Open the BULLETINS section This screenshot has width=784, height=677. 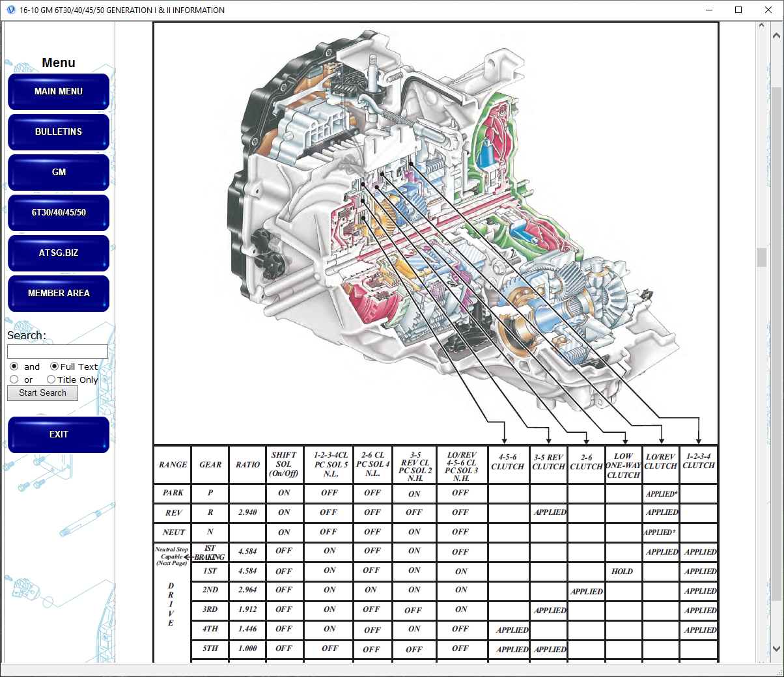pos(59,132)
